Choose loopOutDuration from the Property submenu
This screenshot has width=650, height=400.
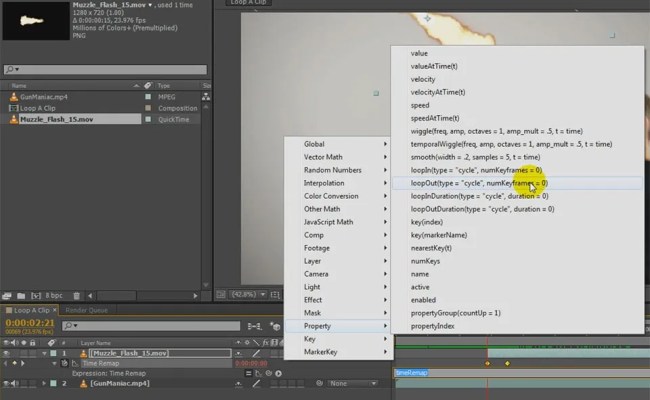tap(517, 209)
